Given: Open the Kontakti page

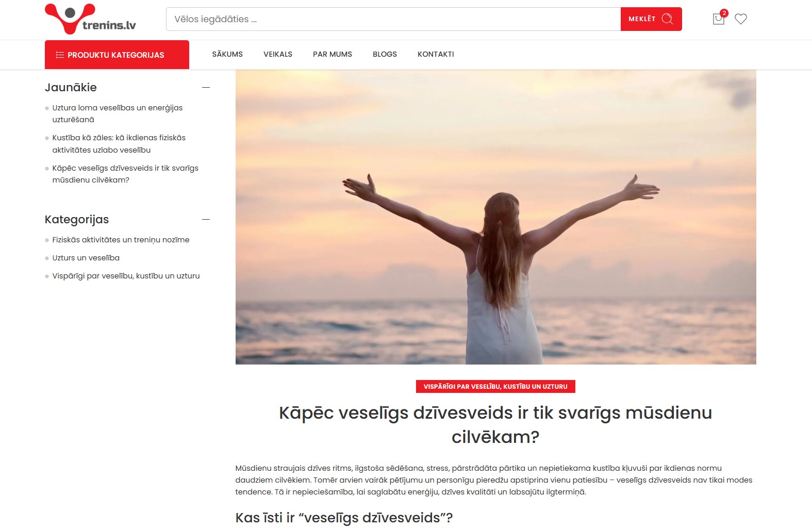Looking at the screenshot, I should 436,54.
